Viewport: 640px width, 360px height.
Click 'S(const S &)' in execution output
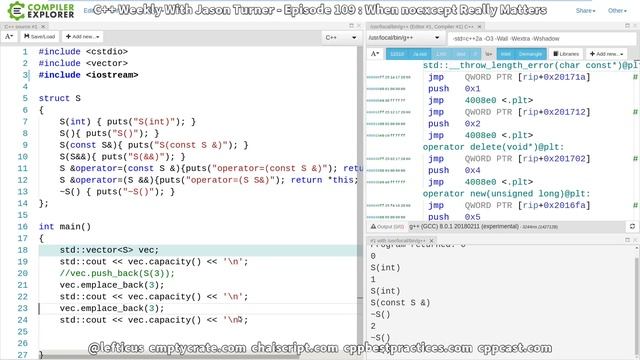point(400,303)
